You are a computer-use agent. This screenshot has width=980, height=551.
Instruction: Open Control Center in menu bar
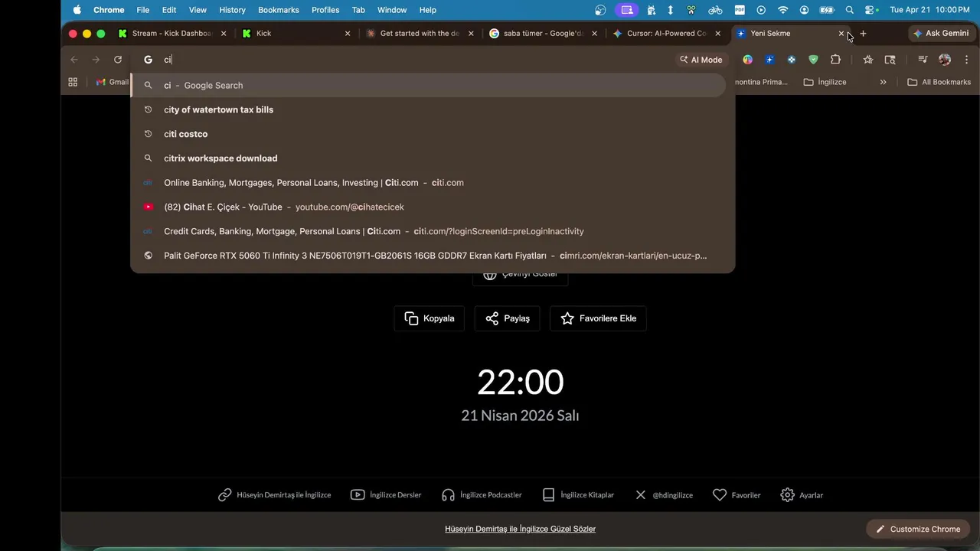click(871, 10)
